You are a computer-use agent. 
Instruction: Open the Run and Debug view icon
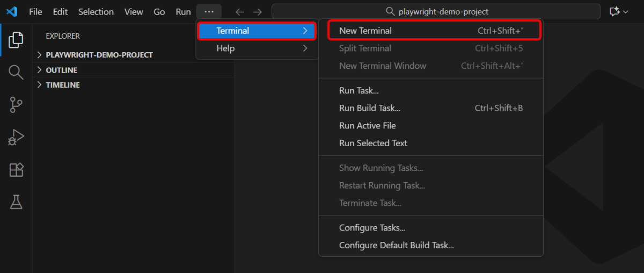coord(16,138)
